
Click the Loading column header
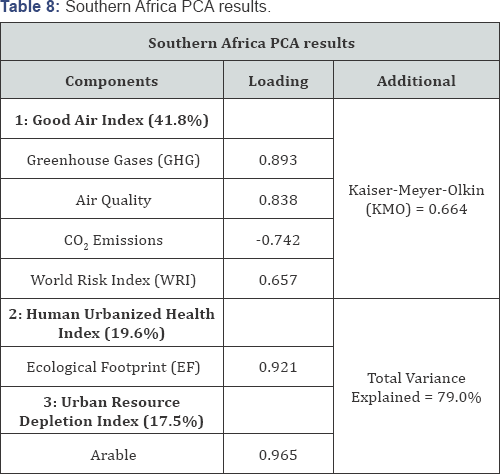(278, 80)
